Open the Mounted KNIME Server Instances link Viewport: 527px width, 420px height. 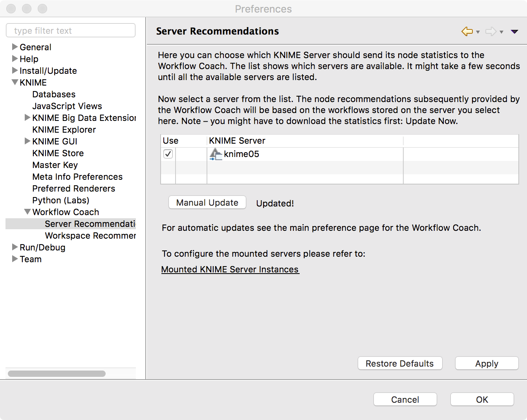(x=230, y=270)
